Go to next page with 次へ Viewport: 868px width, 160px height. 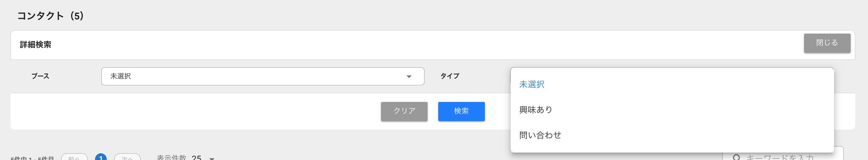click(x=127, y=157)
